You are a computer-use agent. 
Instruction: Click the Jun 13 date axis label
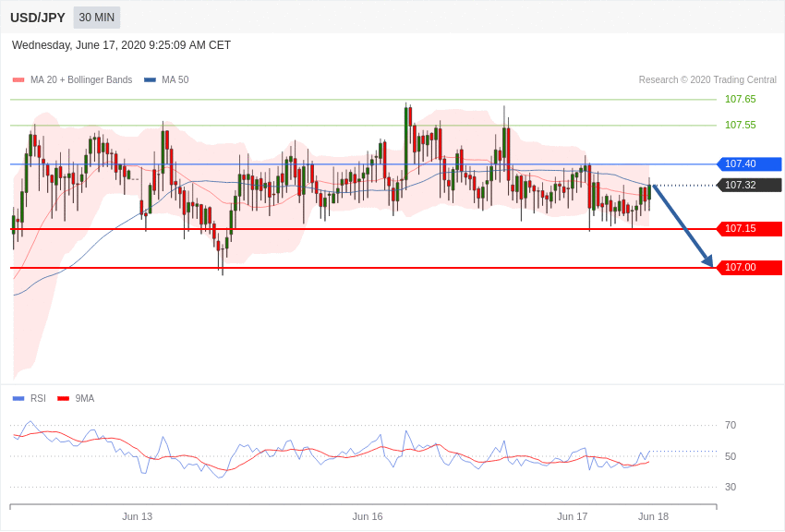138,516
